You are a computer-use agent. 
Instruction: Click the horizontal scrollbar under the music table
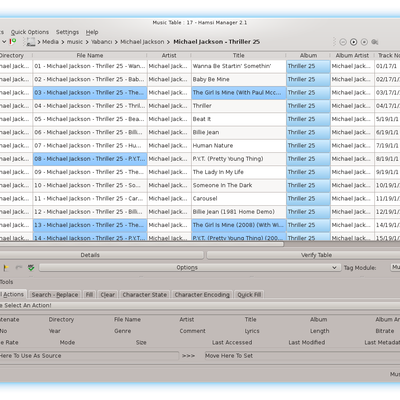pyautogui.click(x=142, y=244)
